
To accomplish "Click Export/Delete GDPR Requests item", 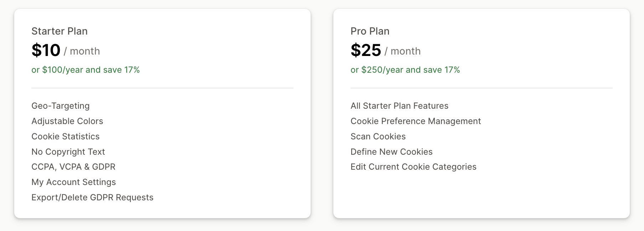I will pos(92,197).
